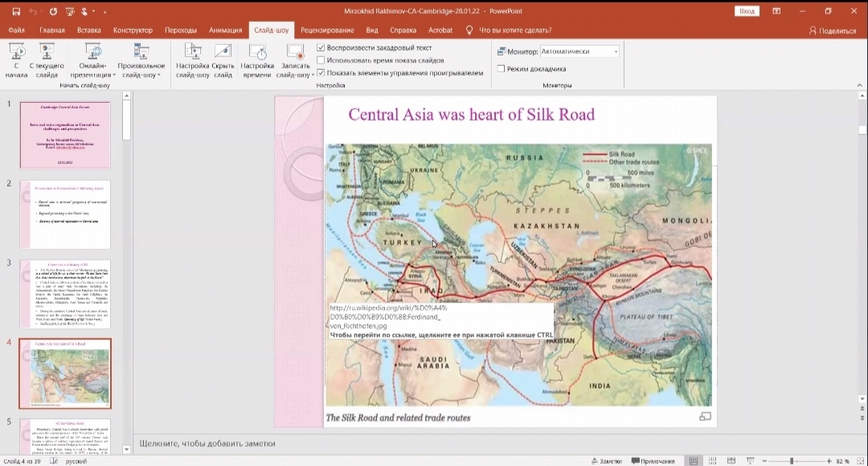Toggle the Заметки notes button in the status bar
Screen dimensions: 868x466
[x=608, y=461]
